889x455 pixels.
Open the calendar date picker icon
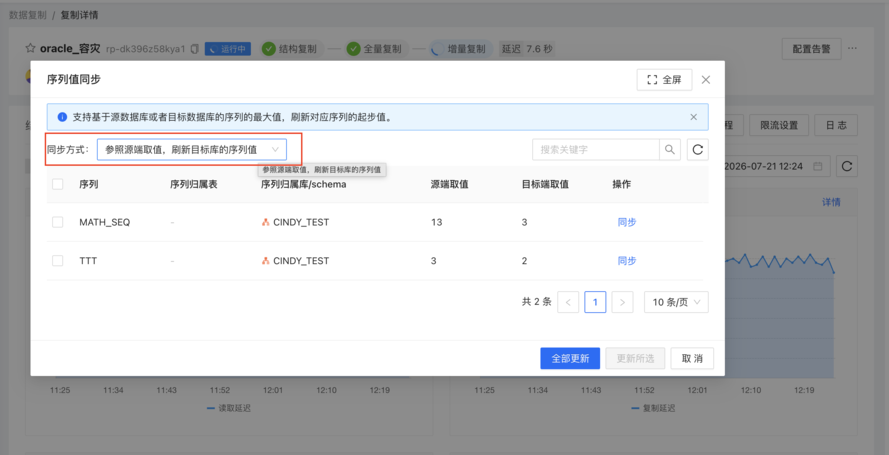coord(818,167)
